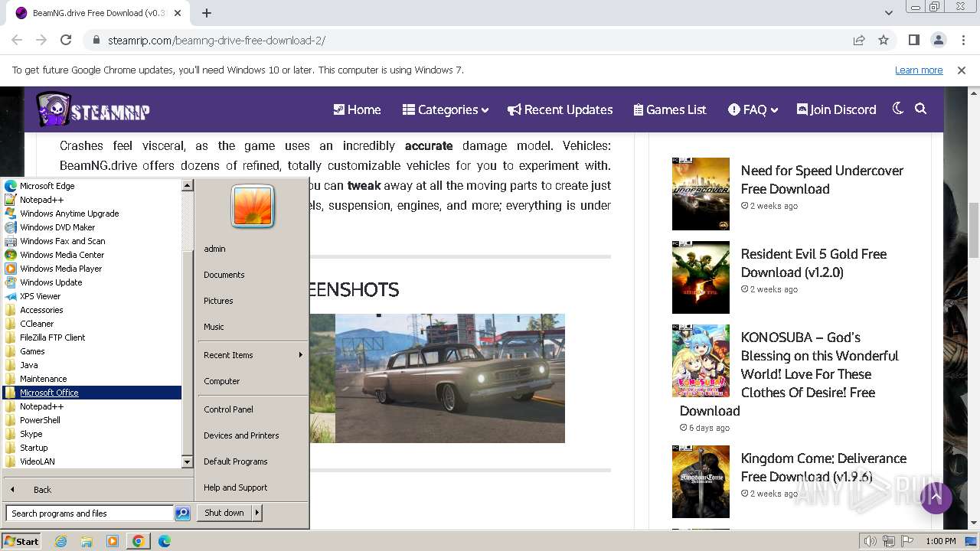Open Windows Update
Screen dimensions: 980x551
(92, 282)
